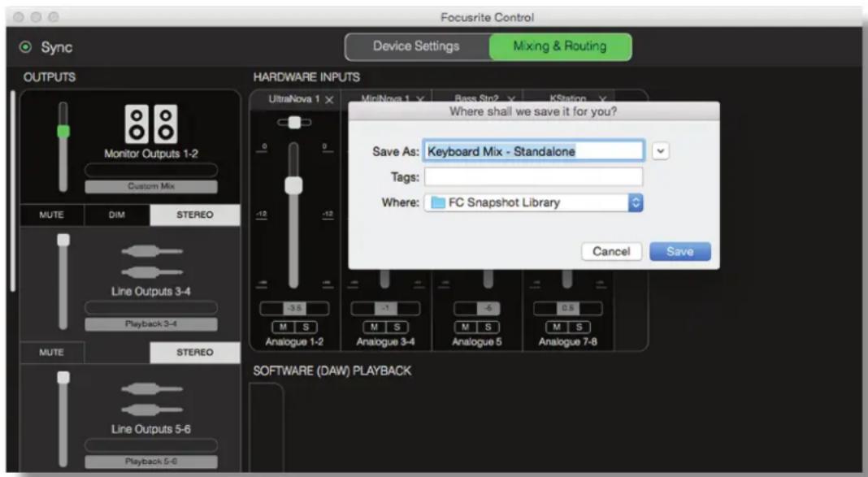
Task: Click Line Outputs 3-4 volume fader
Action: (63, 241)
